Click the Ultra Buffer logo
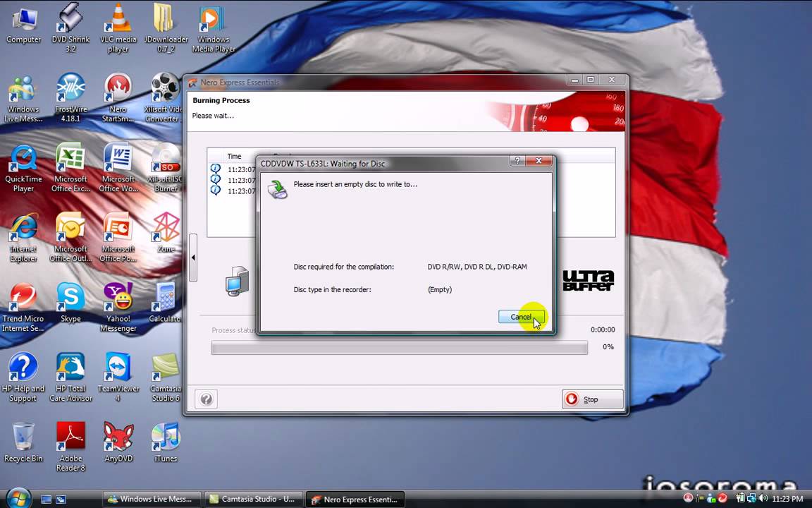This screenshot has height=508, width=812. coord(589,280)
